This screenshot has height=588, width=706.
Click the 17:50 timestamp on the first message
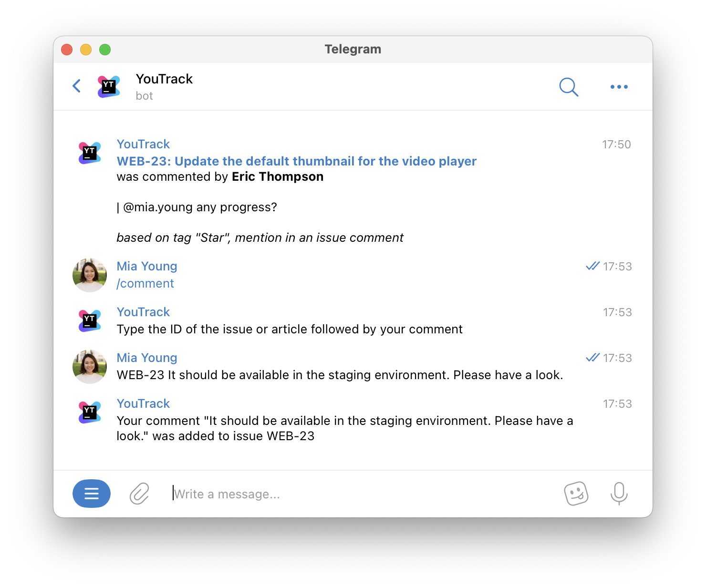617,144
